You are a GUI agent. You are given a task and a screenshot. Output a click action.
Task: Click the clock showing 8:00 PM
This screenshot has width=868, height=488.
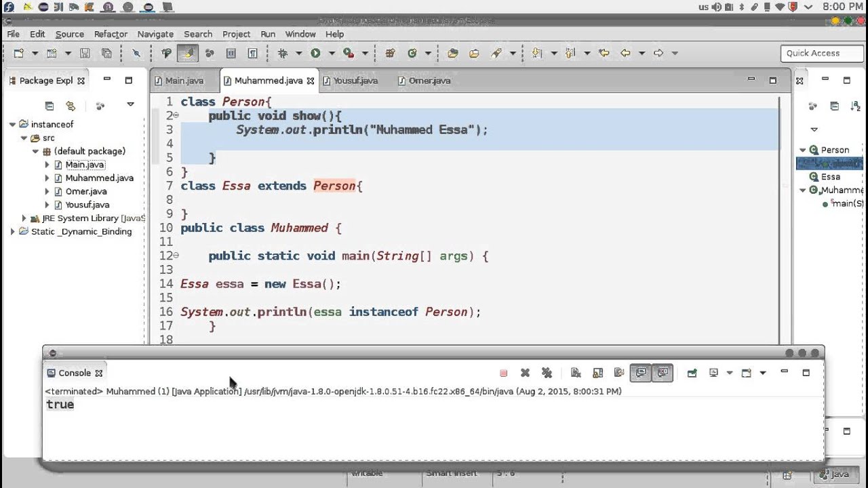842,7
